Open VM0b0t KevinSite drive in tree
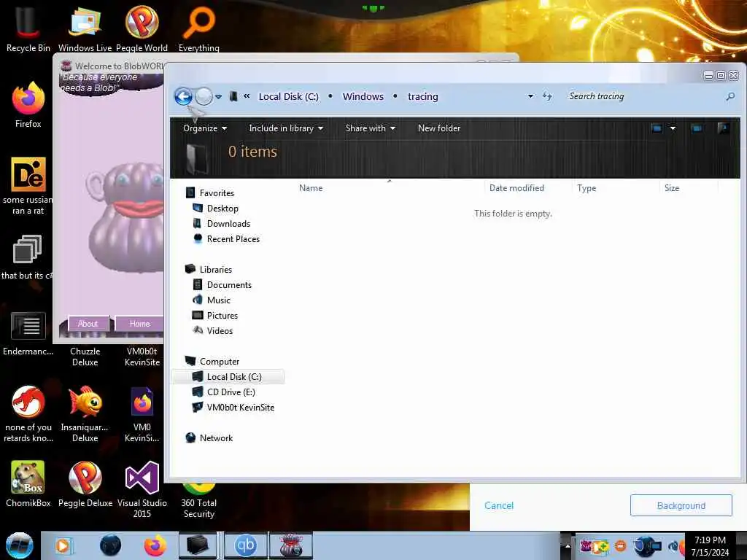 [233, 407]
